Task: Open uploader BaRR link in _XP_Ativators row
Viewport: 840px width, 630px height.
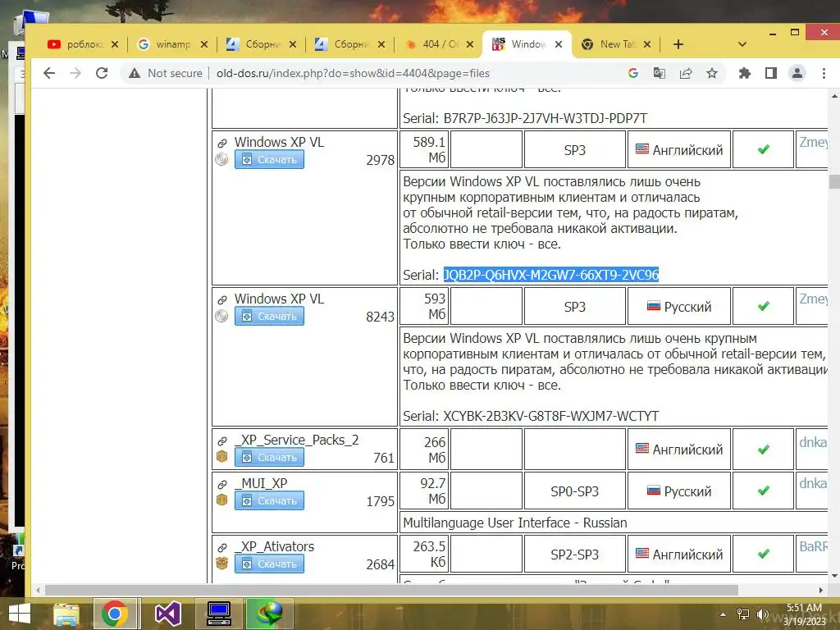Action: coord(813,546)
